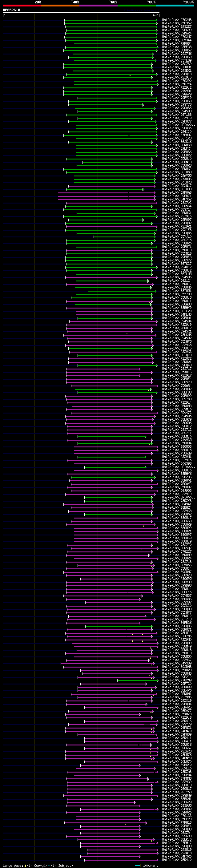
Task: Select hit UniRef100_C0PBZ1
Action: [x=177, y=196]
